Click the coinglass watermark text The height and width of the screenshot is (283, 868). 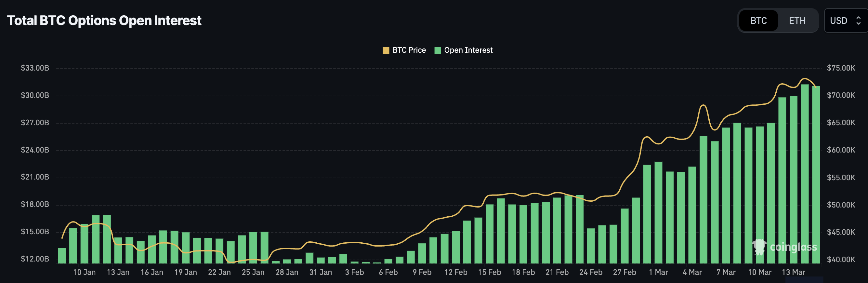(x=793, y=247)
